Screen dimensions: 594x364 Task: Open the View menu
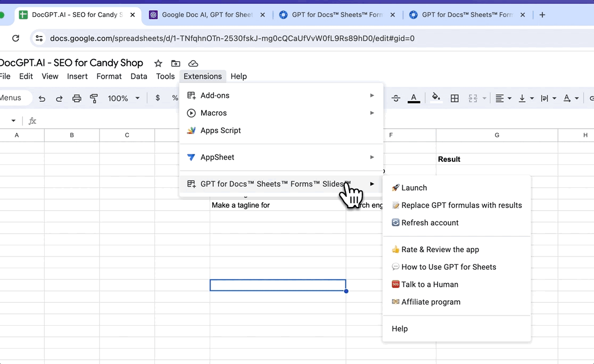click(x=50, y=77)
